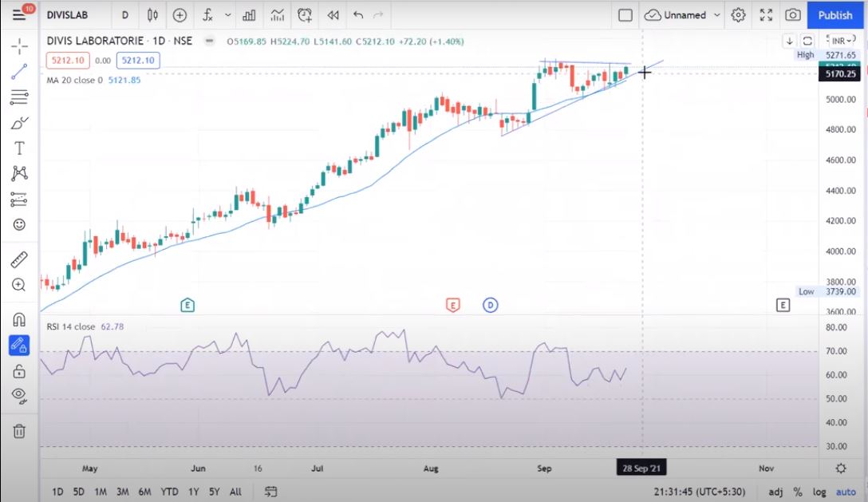The width and height of the screenshot is (868, 502).
Task: Open the Measure ruler tool
Action: [x=19, y=259]
